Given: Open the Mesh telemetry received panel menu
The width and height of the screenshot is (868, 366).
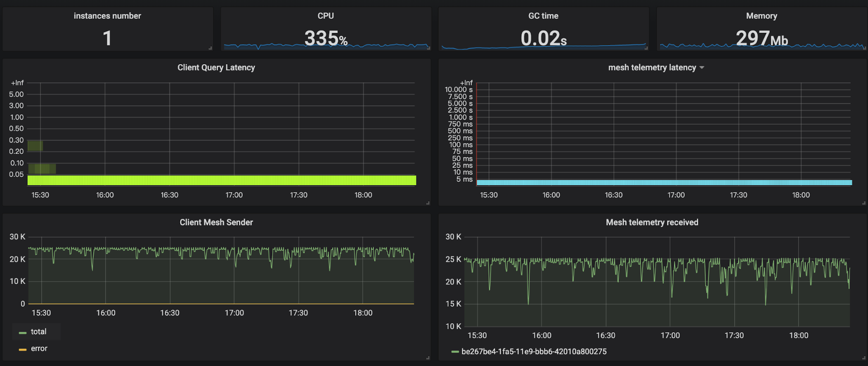Looking at the screenshot, I should [652, 222].
